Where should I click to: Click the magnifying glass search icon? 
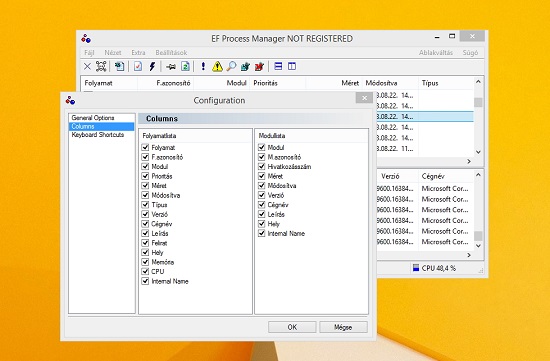[231, 66]
